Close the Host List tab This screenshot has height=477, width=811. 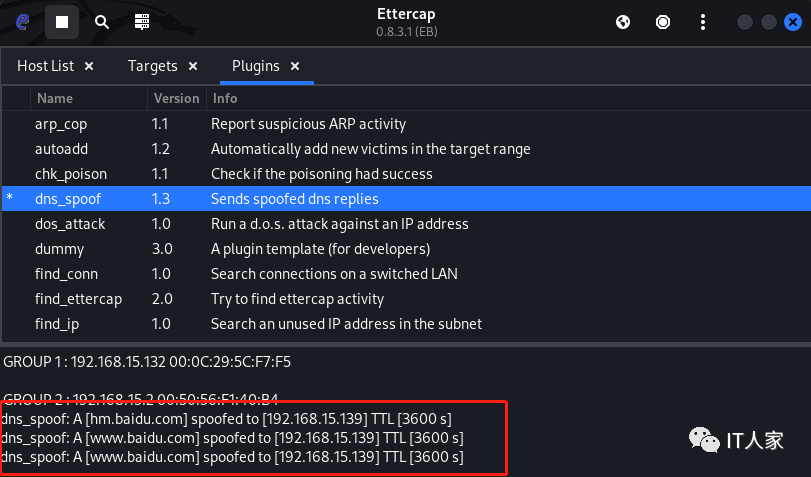89,66
